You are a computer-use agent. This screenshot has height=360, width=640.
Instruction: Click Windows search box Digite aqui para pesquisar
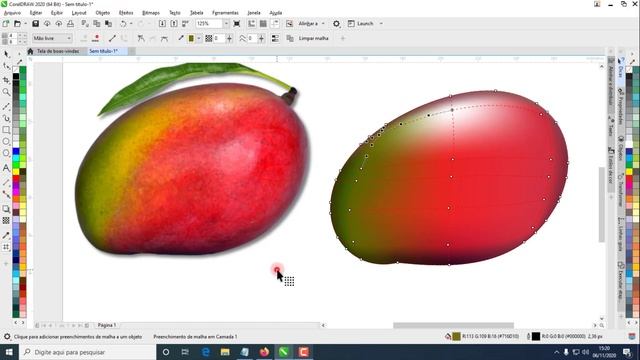coord(88,352)
